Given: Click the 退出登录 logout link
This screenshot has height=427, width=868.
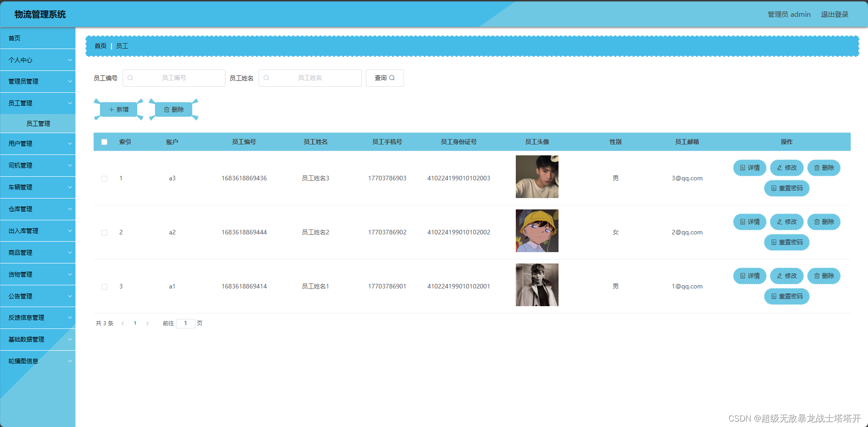Looking at the screenshot, I should [x=834, y=15].
